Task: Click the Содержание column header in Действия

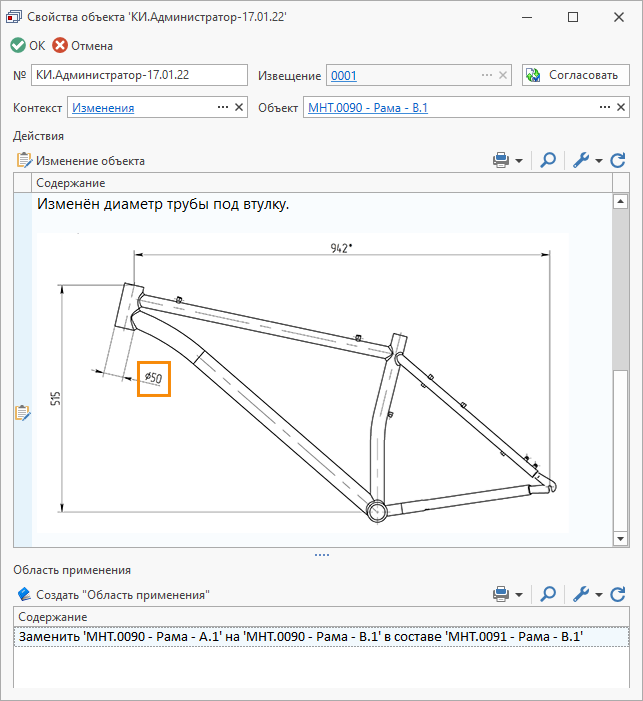Action: [x=321, y=183]
